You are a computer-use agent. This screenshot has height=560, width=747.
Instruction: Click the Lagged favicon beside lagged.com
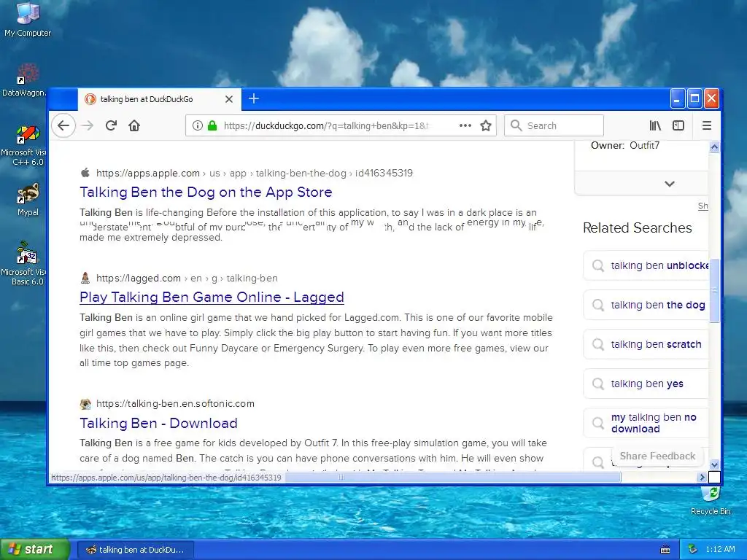[85, 278]
